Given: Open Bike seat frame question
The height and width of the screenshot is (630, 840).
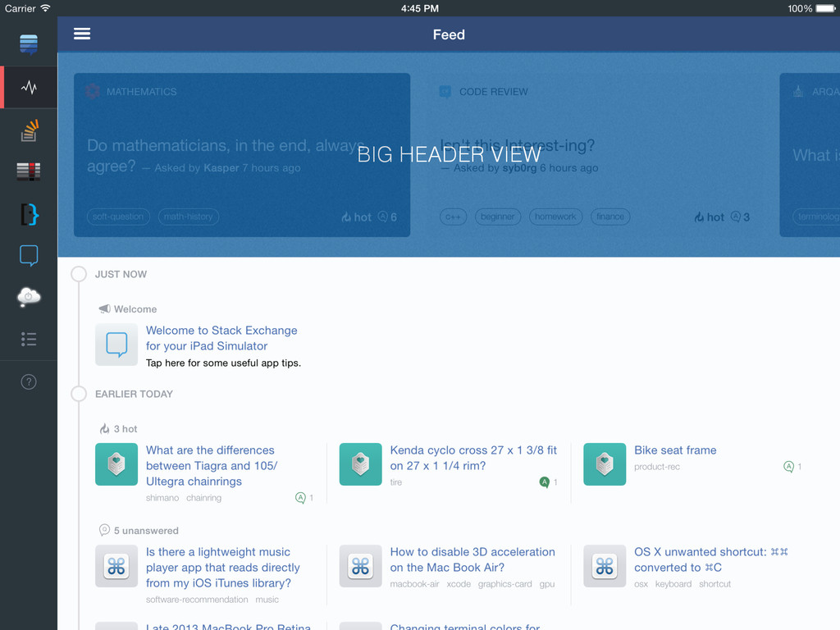Looking at the screenshot, I should (x=675, y=450).
